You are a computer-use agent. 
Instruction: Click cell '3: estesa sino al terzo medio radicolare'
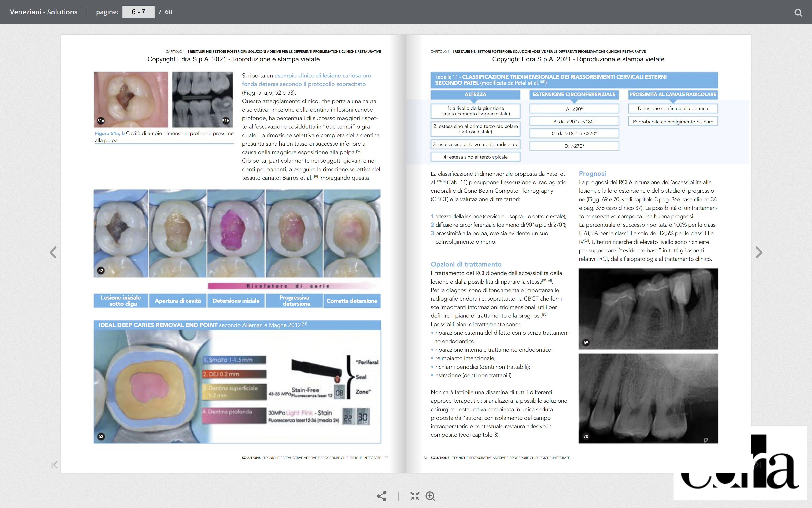point(475,144)
